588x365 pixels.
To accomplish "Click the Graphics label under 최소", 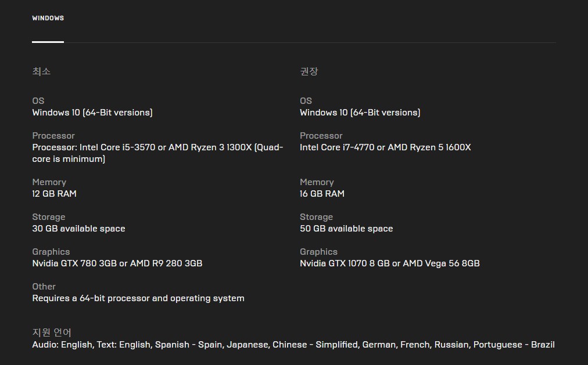I will tap(51, 252).
